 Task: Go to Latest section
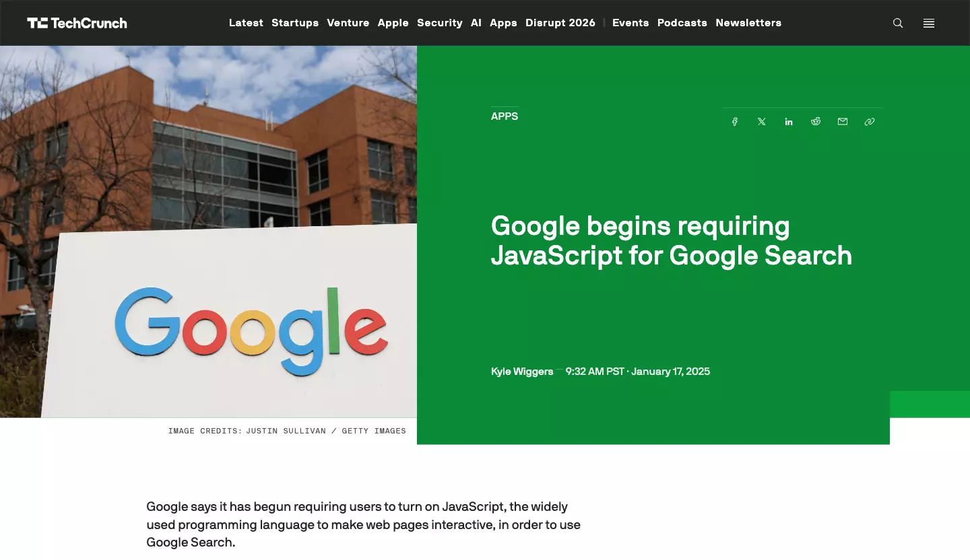(246, 23)
